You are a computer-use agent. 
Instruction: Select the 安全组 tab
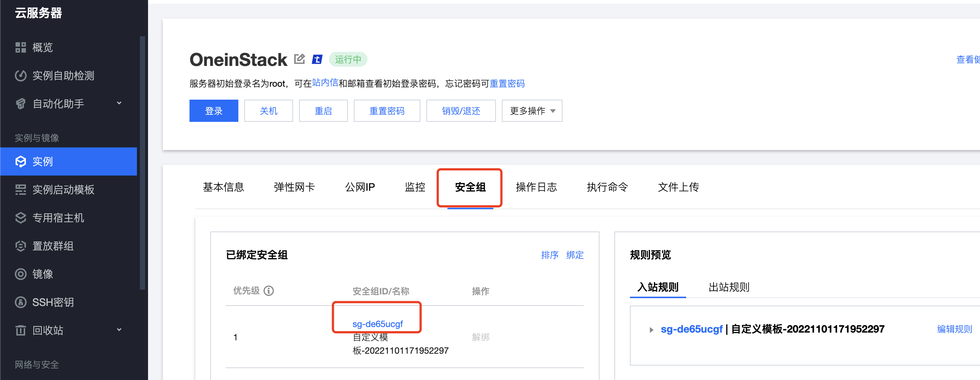tap(470, 187)
